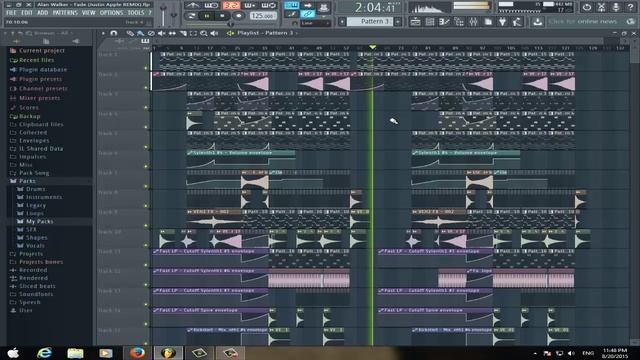This screenshot has height=360, width=640.
Task: Open the OPTIONS menu
Action: 111,13
